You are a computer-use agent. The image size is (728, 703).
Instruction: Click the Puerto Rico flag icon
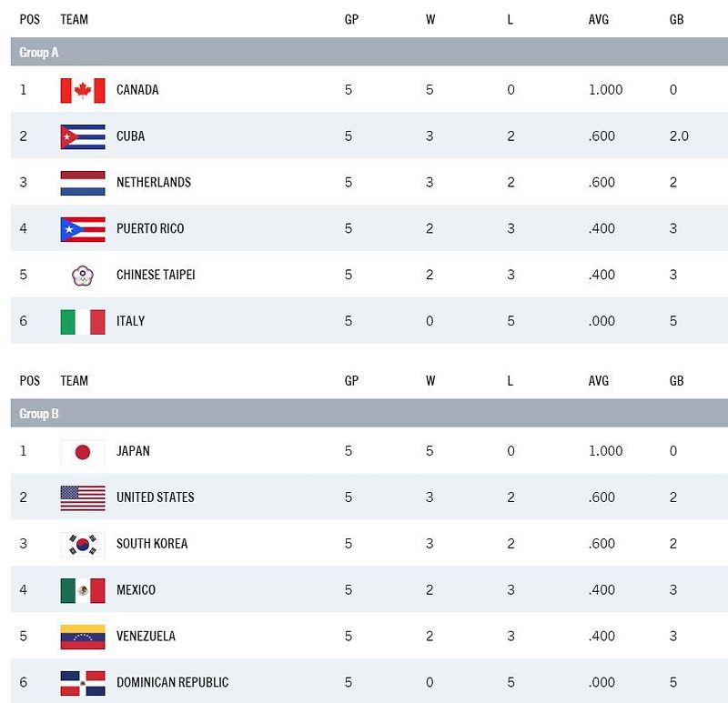[x=83, y=229]
